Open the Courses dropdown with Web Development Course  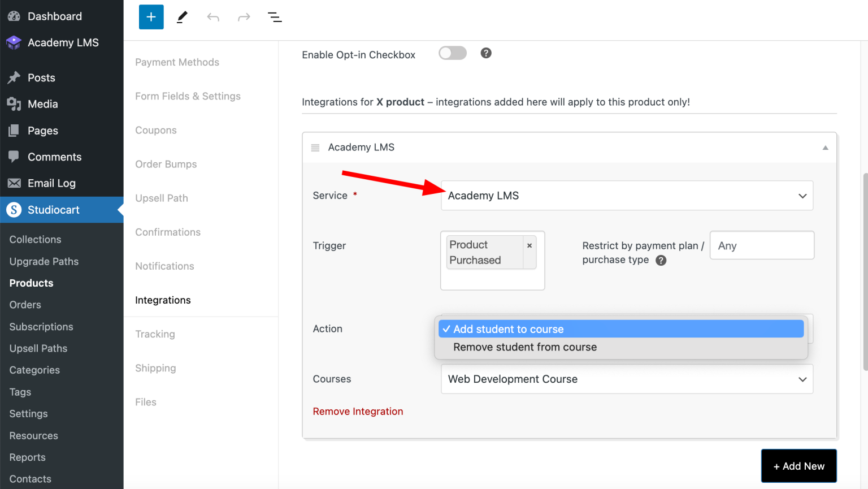pos(627,379)
